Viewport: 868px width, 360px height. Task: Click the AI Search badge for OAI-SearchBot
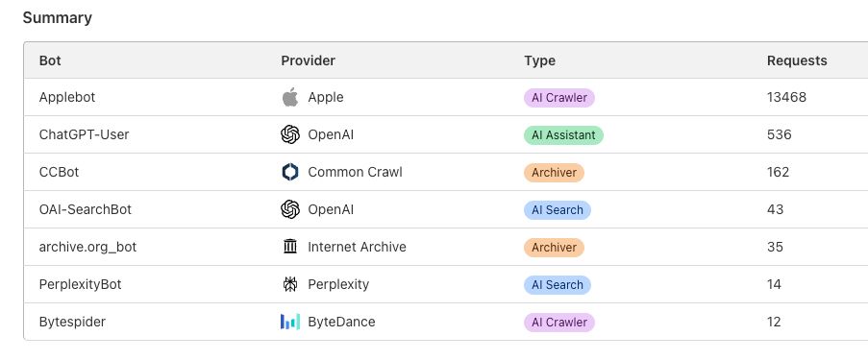[558, 210]
